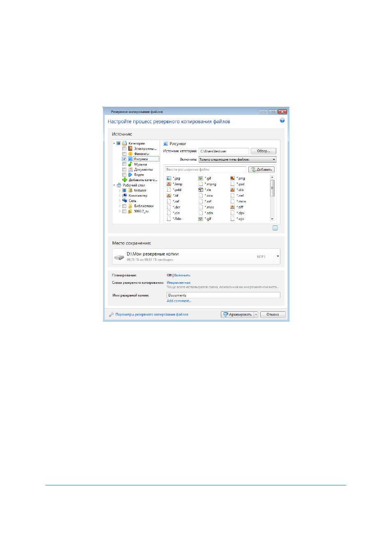This screenshot has height=554, width=392.
Task: Click the *.rle file type icon
Action: [x=201, y=190]
